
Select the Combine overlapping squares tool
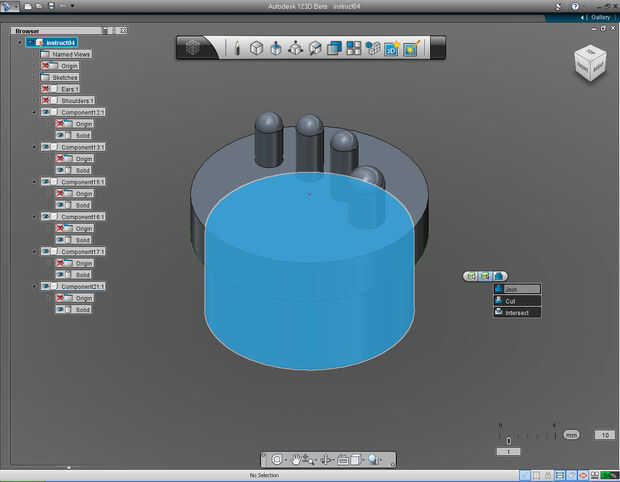[335, 48]
